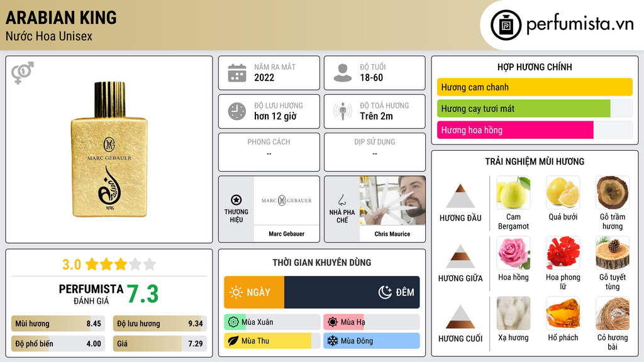
Task: Click the longevity value hơn 12 giờ
Action: click(275, 116)
